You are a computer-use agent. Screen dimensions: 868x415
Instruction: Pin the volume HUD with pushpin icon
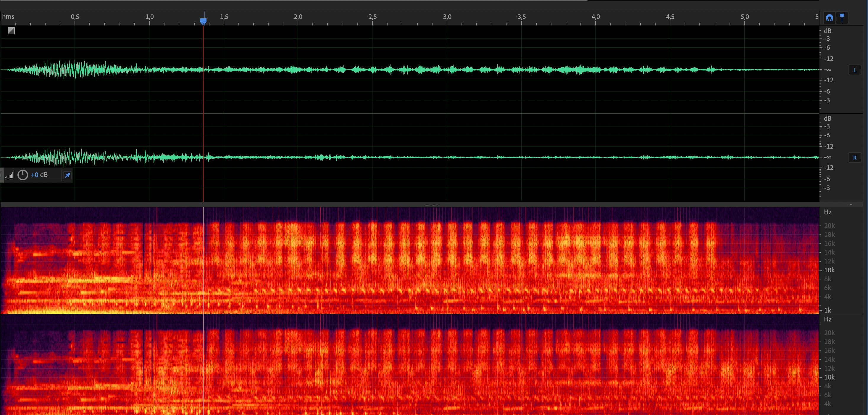point(67,175)
